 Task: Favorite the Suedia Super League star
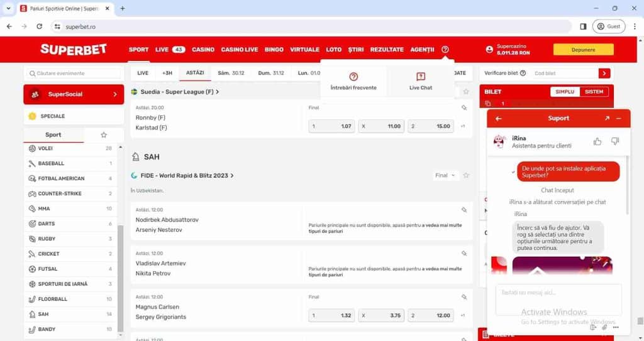[x=466, y=92]
